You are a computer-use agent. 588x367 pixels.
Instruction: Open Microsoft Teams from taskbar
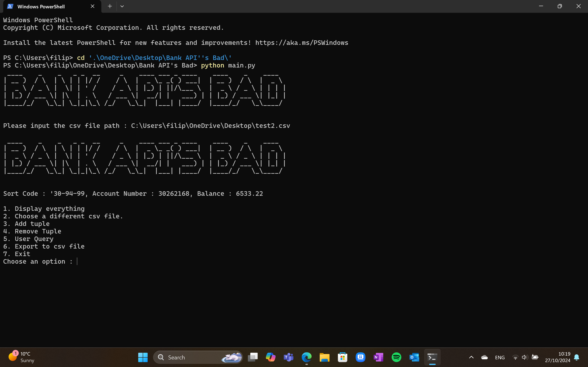click(x=288, y=357)
